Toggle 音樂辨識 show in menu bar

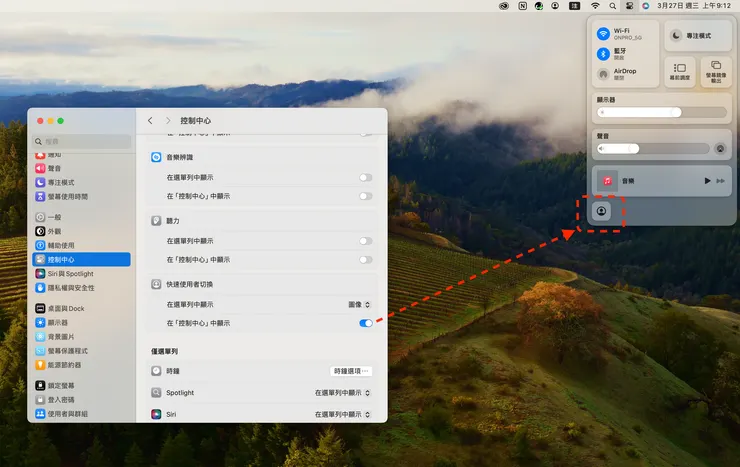(366, 177)
